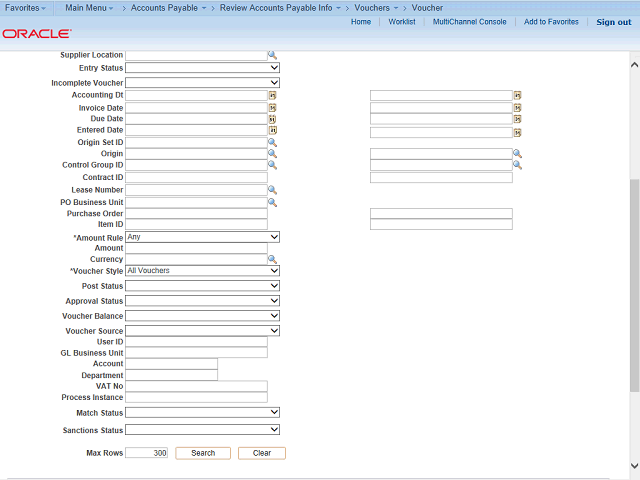Open Vouchers breadcrumb menu
The height and width of the screenshot is (480, 640).
tap(376, 8)
